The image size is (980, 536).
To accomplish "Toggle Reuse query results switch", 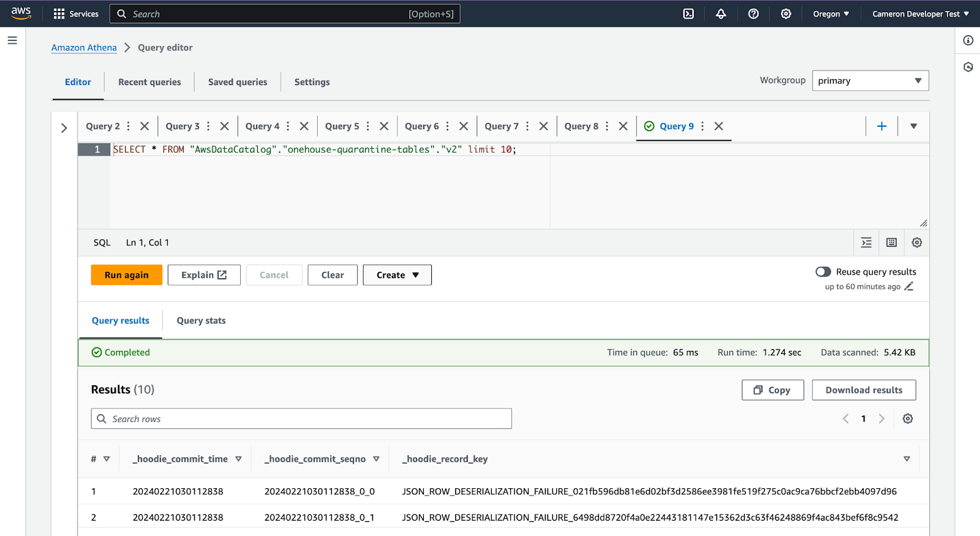I will tap(823, 271).
